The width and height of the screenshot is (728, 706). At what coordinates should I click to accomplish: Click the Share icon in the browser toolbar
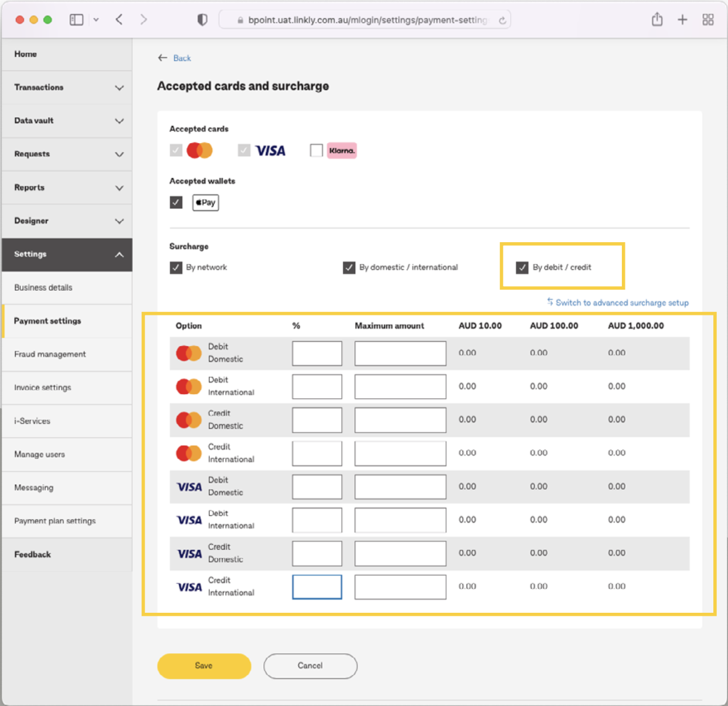point(656,19)
